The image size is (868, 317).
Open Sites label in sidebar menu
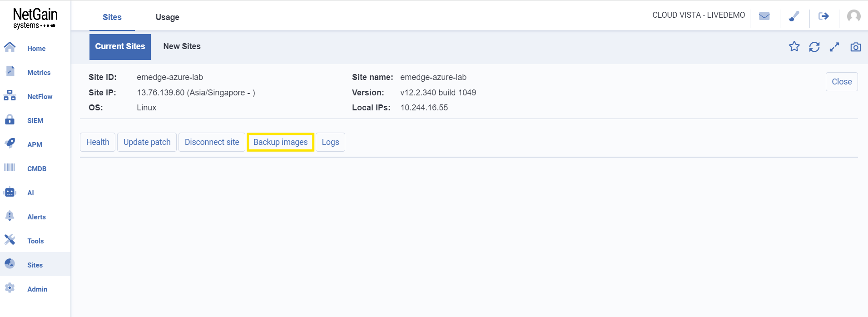point(35,265)
